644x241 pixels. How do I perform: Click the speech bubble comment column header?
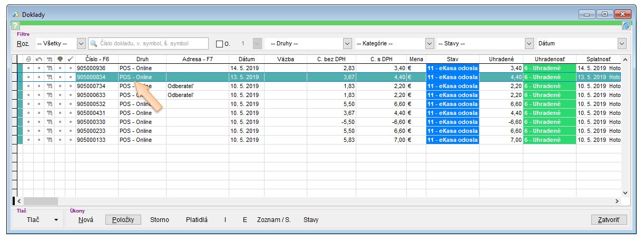60,59
